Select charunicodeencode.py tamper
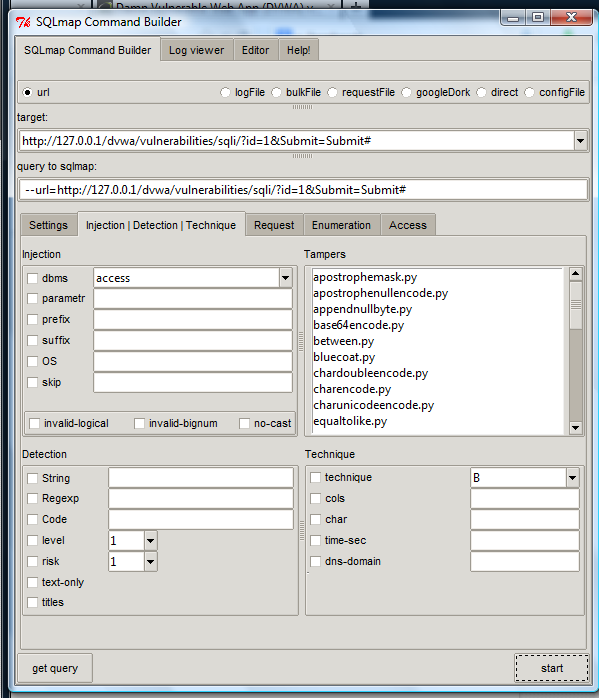The image size is (599, 698). [373, 405]
